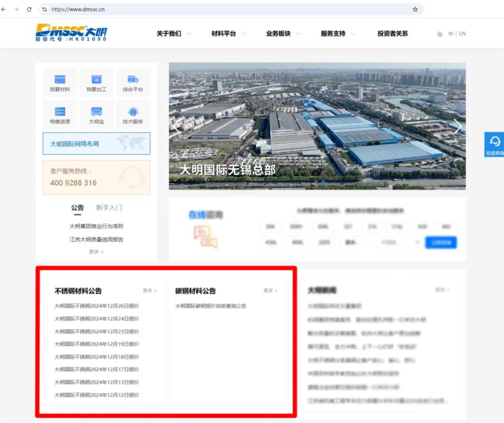Select the 新手入门 tab
The height and width of the screenshot is (423, 504).
[x=109, y=208]
